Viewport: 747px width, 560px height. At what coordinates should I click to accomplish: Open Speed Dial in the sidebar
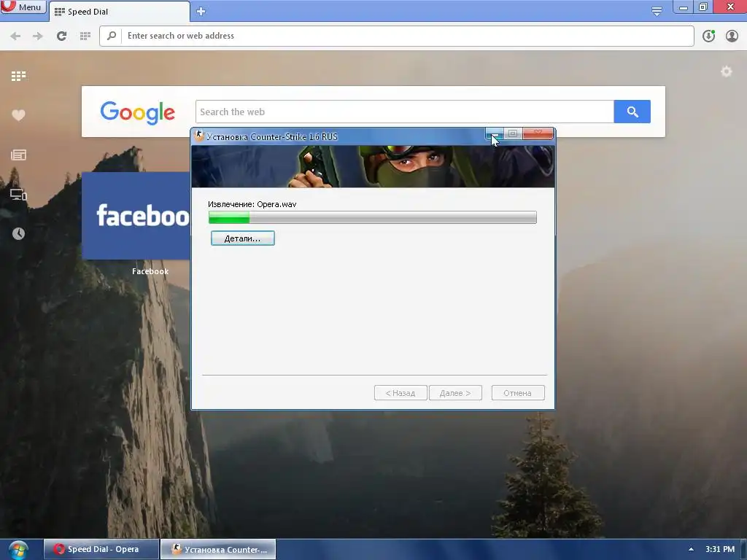click(18, 76)
